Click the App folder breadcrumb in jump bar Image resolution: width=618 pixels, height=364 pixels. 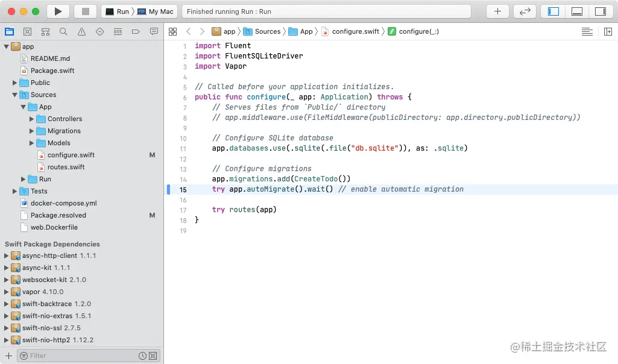coord(301,31)
